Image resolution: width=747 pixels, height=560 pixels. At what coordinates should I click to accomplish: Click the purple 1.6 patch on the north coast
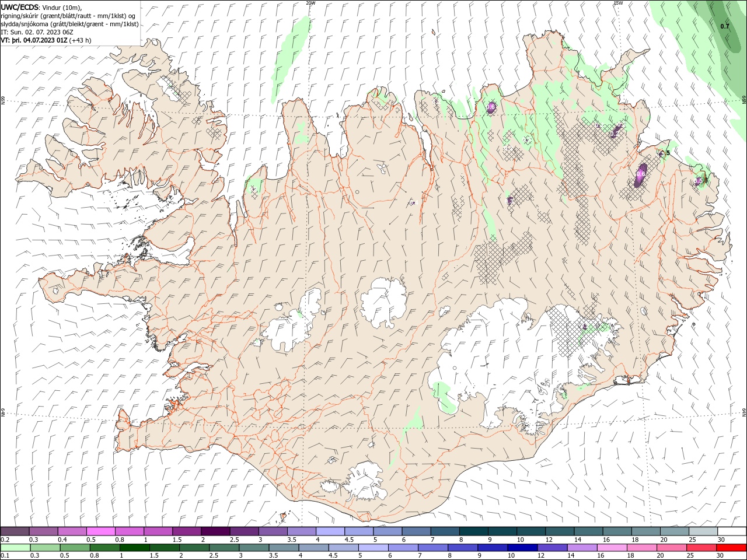click(491, 107)
